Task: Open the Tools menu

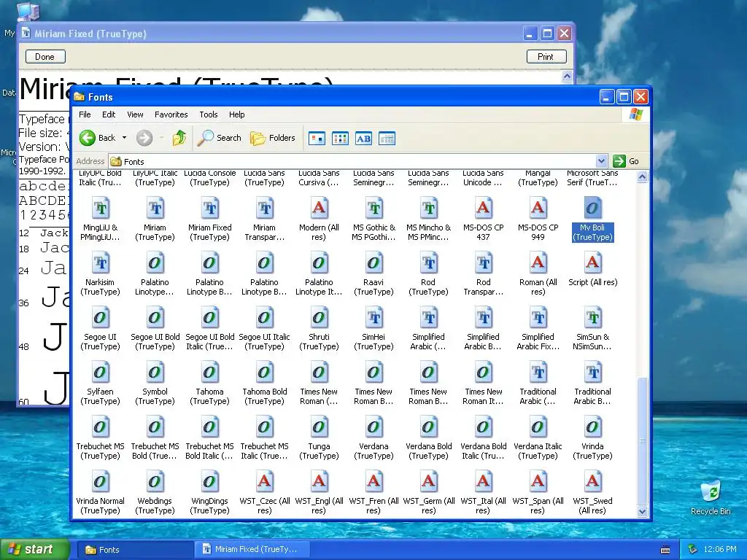Action: click(208, 114)
